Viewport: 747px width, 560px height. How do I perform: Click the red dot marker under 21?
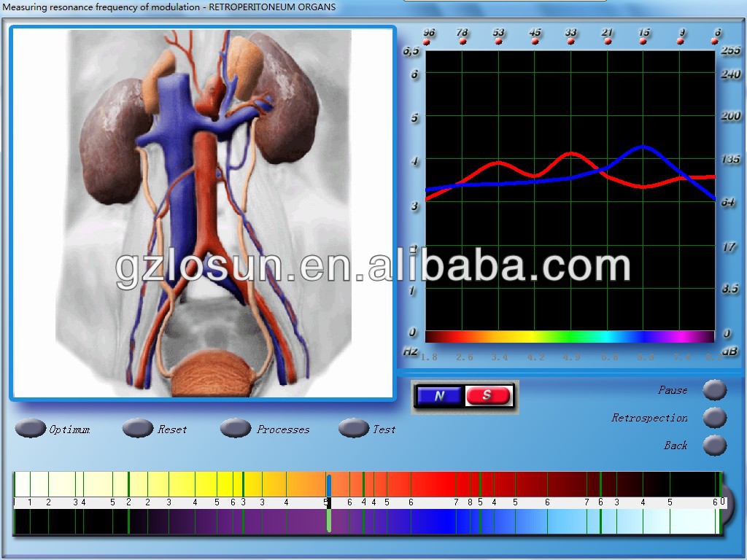click(608, 42)
